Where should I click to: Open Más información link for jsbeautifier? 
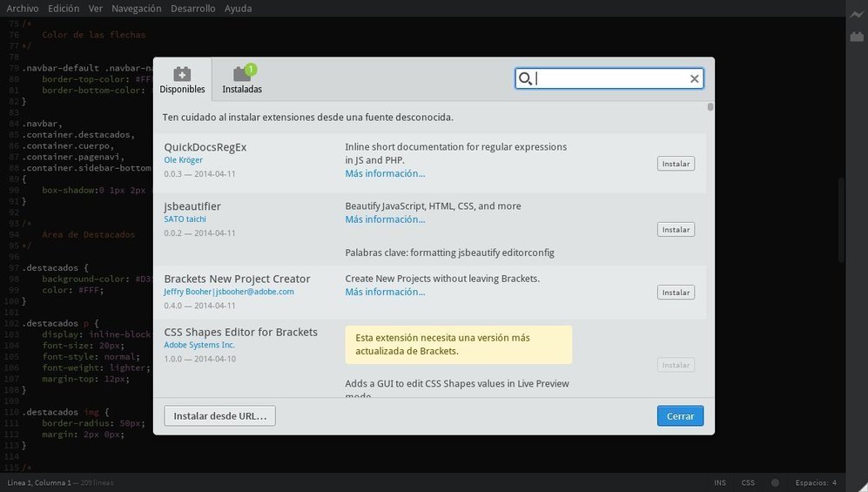pos(385,219)
